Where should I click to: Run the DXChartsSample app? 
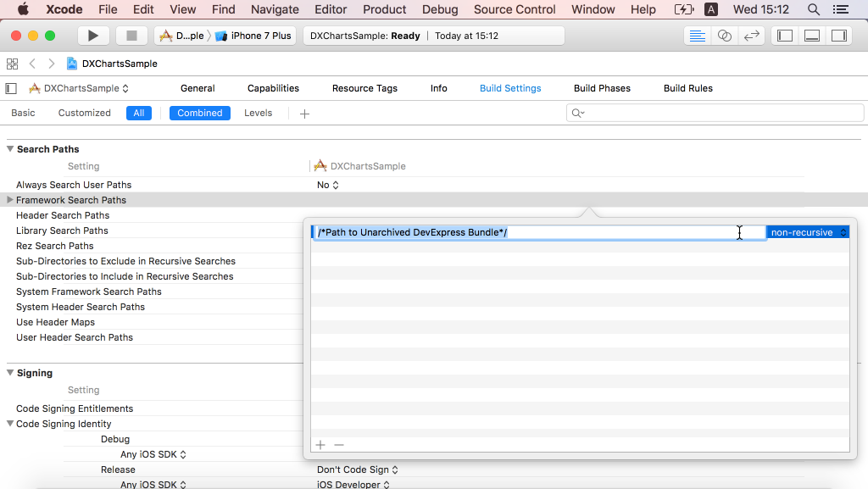[93, 36]
